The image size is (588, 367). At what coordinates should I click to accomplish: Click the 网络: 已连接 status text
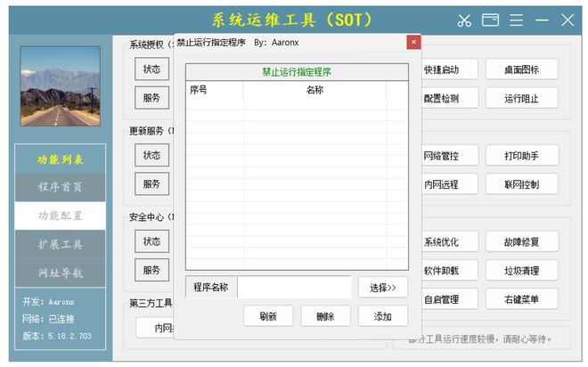click(x=48, y=319)
